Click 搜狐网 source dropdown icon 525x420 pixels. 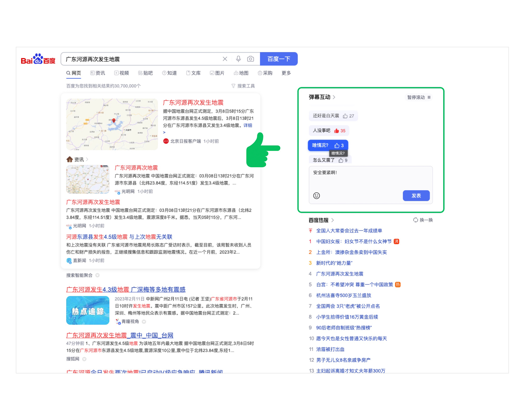tap(84, 359)
